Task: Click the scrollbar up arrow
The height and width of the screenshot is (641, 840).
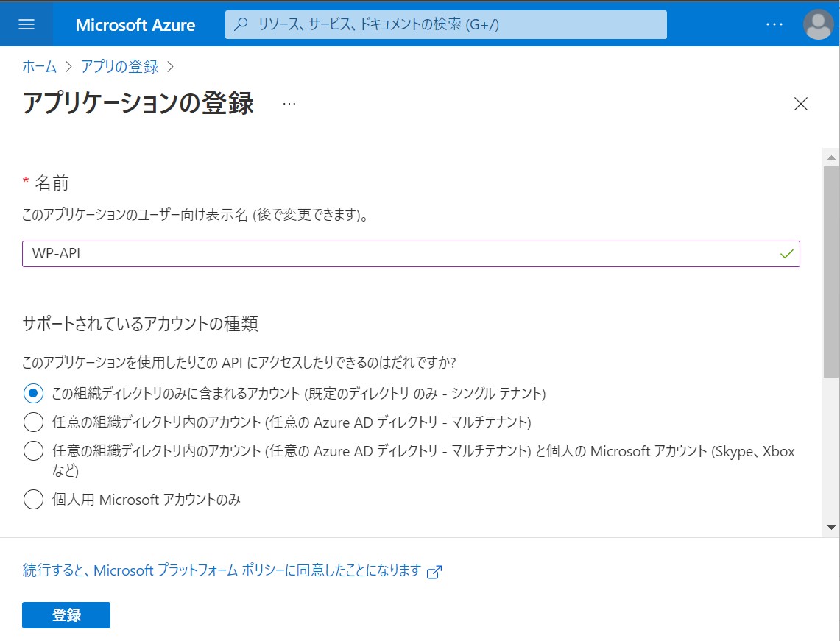Action: pos(831,157)
